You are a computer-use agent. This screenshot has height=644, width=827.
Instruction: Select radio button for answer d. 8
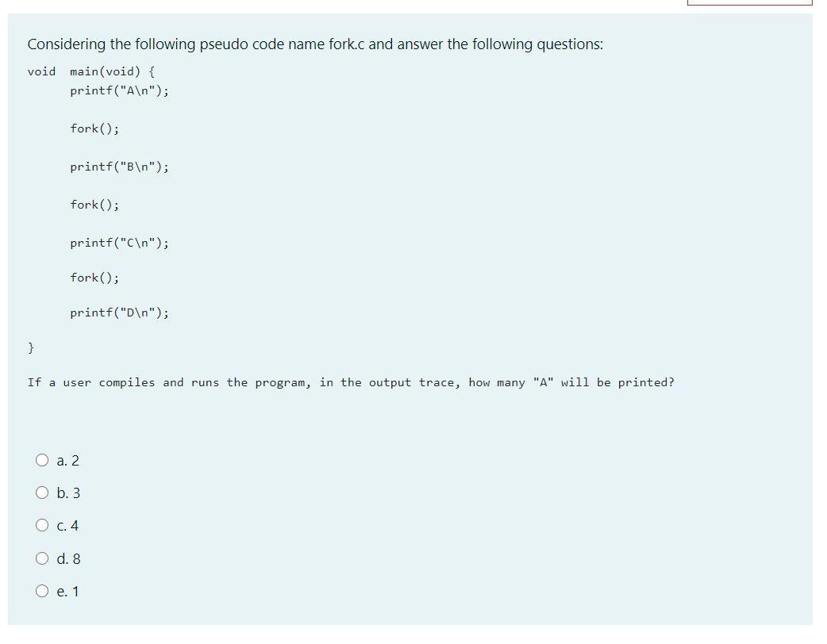click(x=41, y=558)
